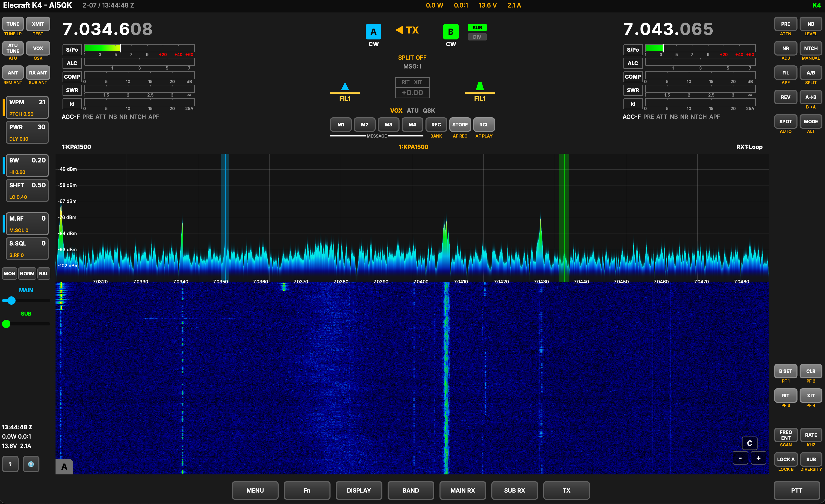Image resolution: width=825 pixels, height=504 pixels.
Task: Activate the ATU TUNE function
Action: point(13,49)
